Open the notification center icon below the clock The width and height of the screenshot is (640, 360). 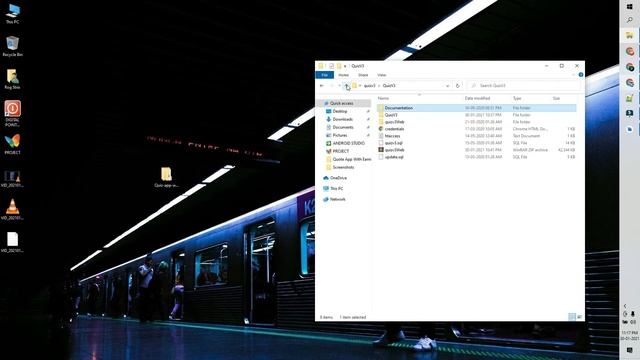(629, 350)
